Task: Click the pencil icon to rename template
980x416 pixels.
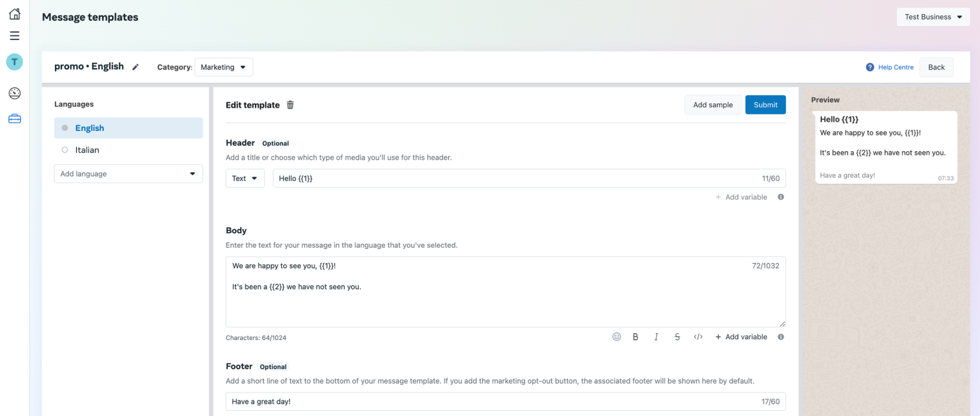Action: coord(136,67)
